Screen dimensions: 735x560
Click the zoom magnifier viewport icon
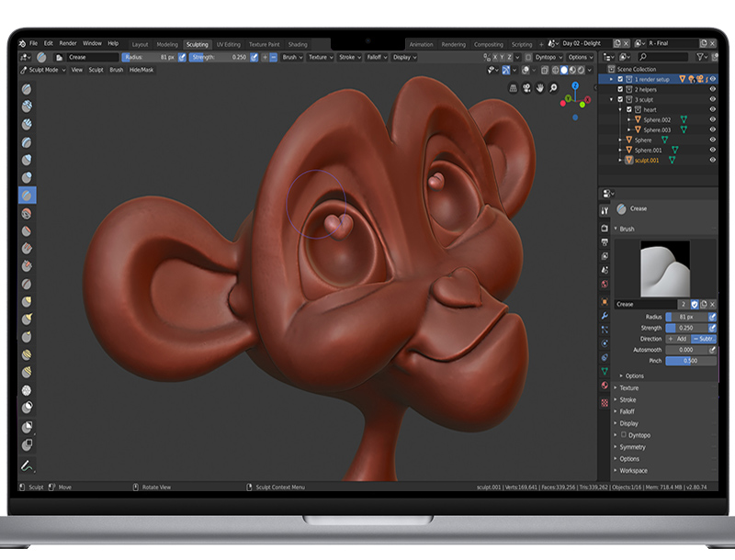point(554,88)
